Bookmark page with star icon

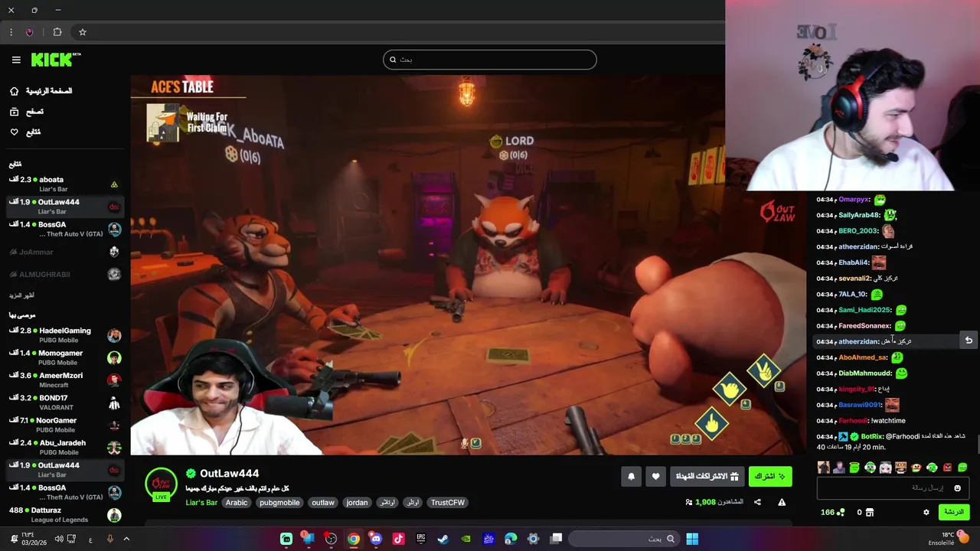pyautogui.click(x=83, y=32)
